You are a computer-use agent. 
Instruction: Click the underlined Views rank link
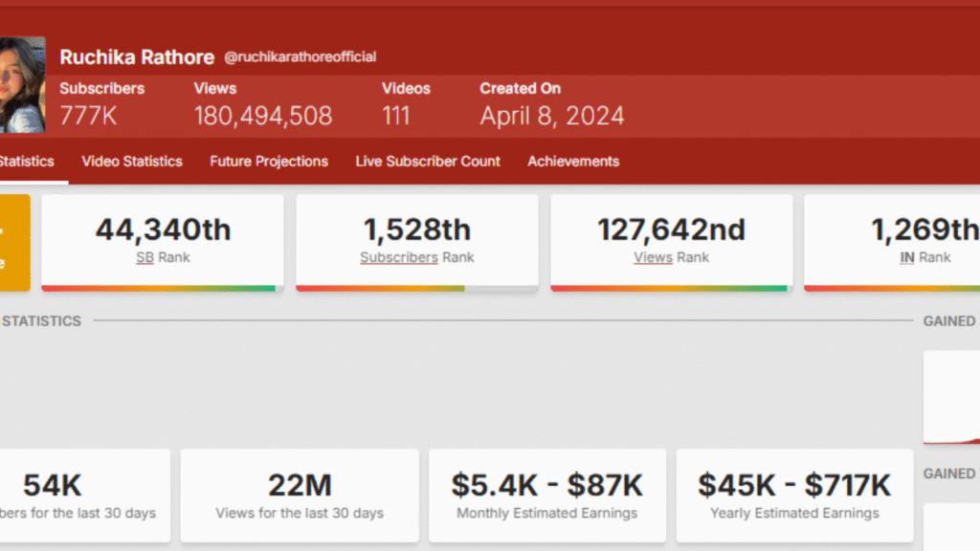tap(653, 257)
